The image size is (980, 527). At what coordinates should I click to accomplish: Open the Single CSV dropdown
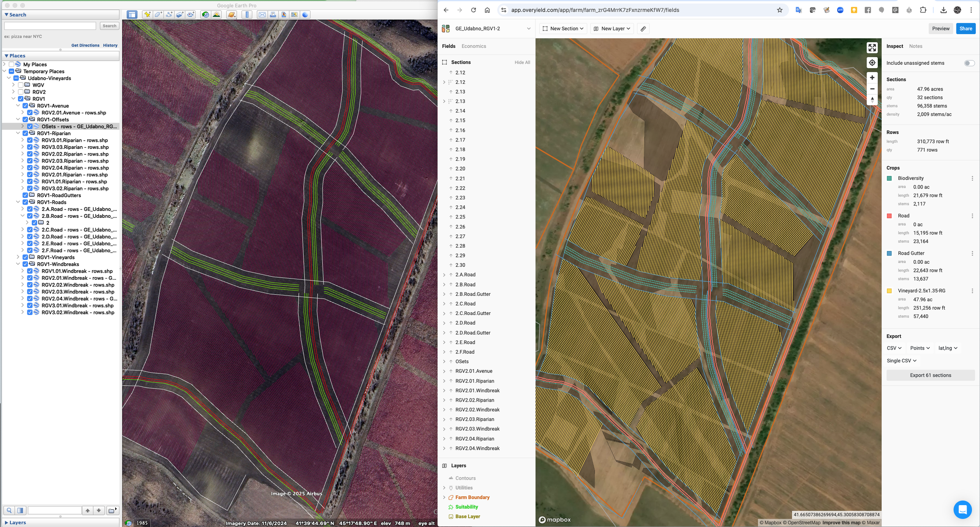coord(902,361)
